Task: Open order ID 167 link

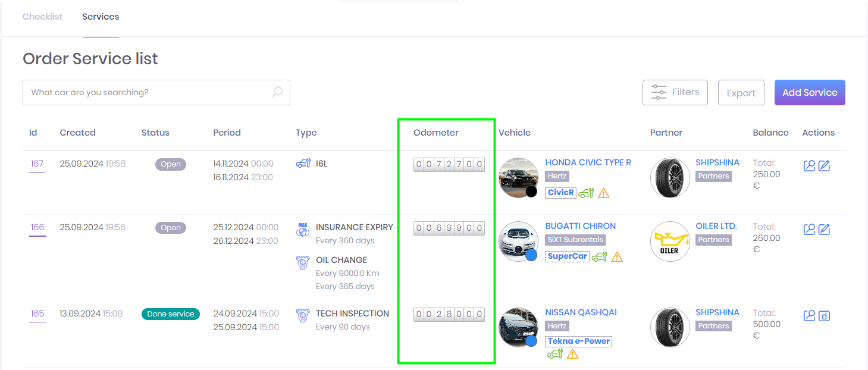Action: pyautogui.click(x=37, y=164)
